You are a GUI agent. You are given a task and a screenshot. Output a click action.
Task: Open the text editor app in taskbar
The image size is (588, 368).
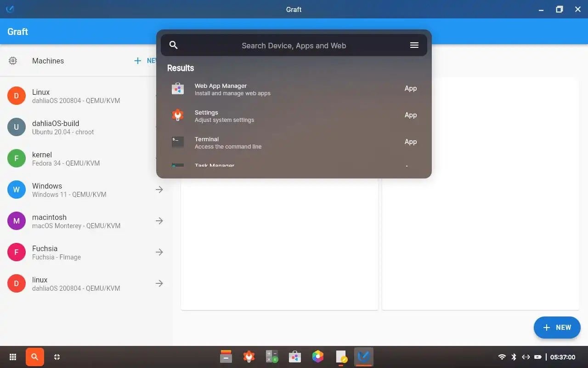[341, 356]
